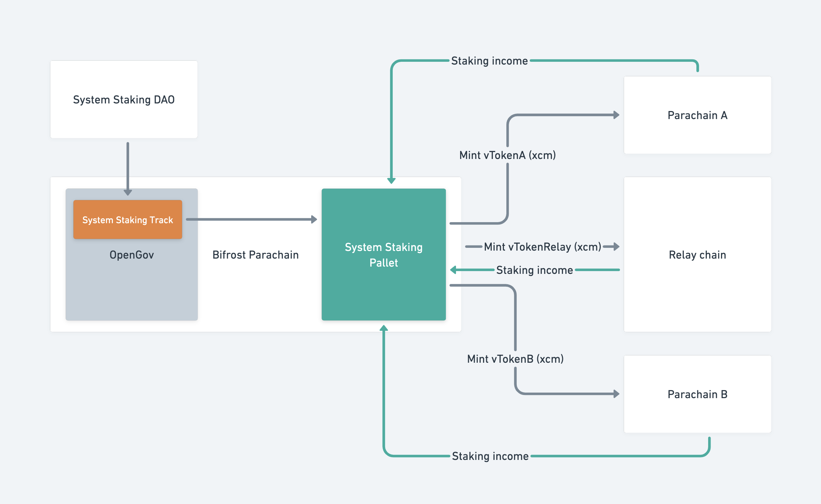Screen dimensions: 821x504
Task: Click the Parachain B box
Action: click(697, 394)
